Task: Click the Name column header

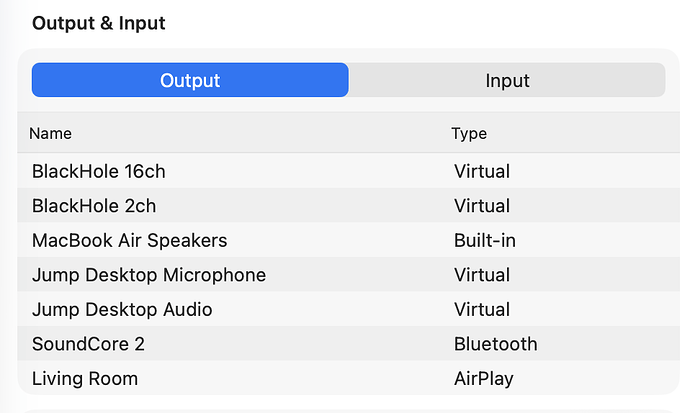Action: (50, 133)
